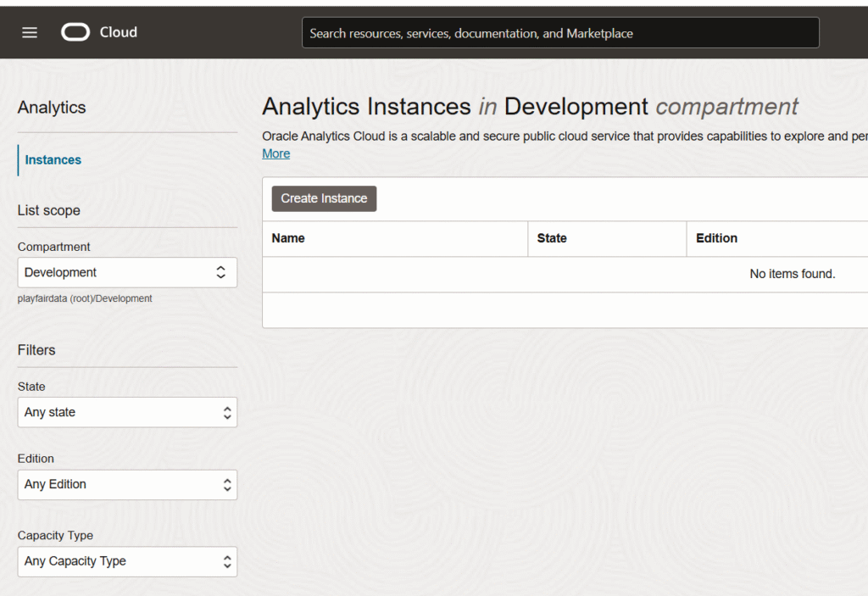This screenshot has width=868, height=596.
Task: Click the Create Instance button
Action: coord(324,198)
